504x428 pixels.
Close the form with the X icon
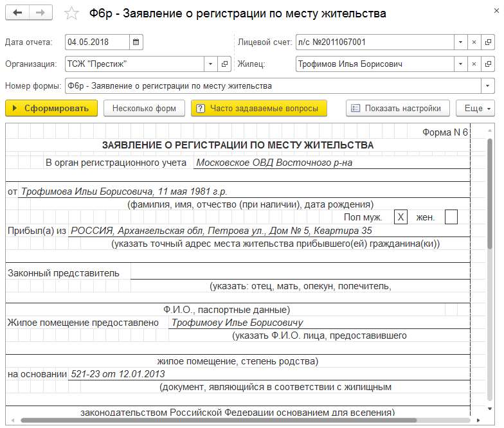(x=496, y=11)
